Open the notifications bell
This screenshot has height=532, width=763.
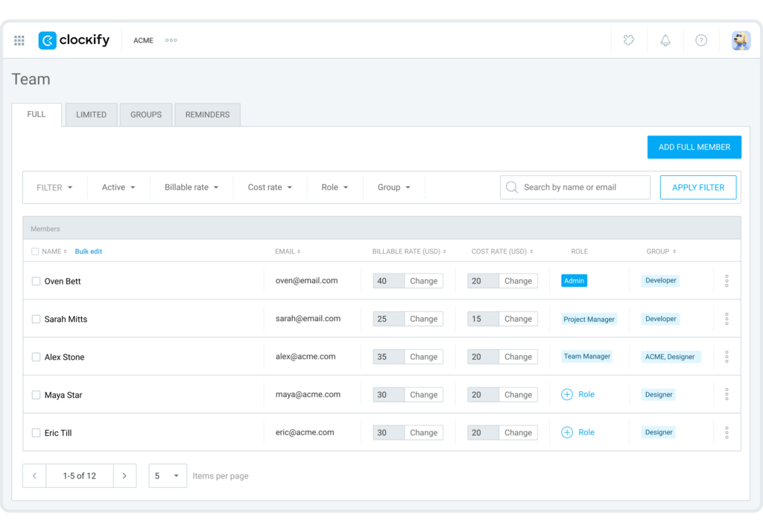pos(665,40)
